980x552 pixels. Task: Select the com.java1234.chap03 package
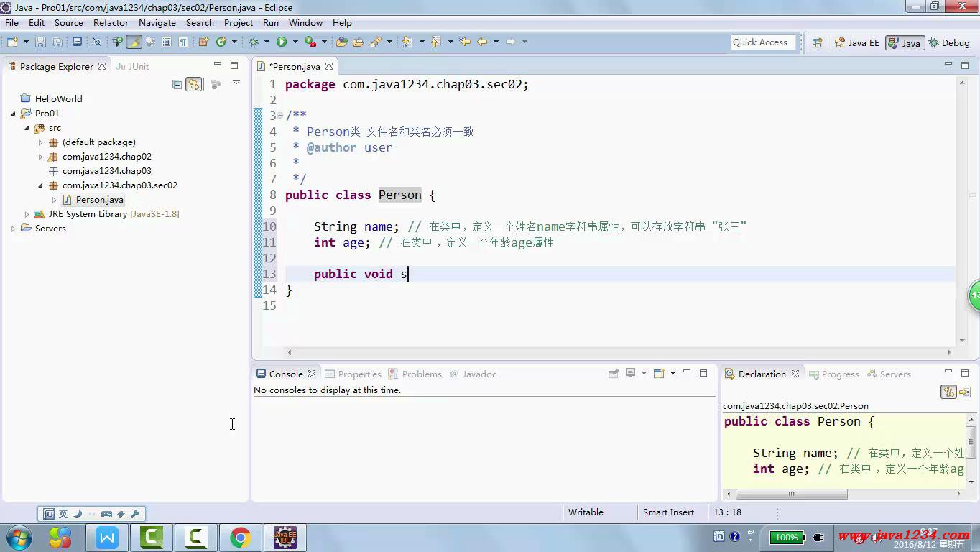[x=100, y=171]
